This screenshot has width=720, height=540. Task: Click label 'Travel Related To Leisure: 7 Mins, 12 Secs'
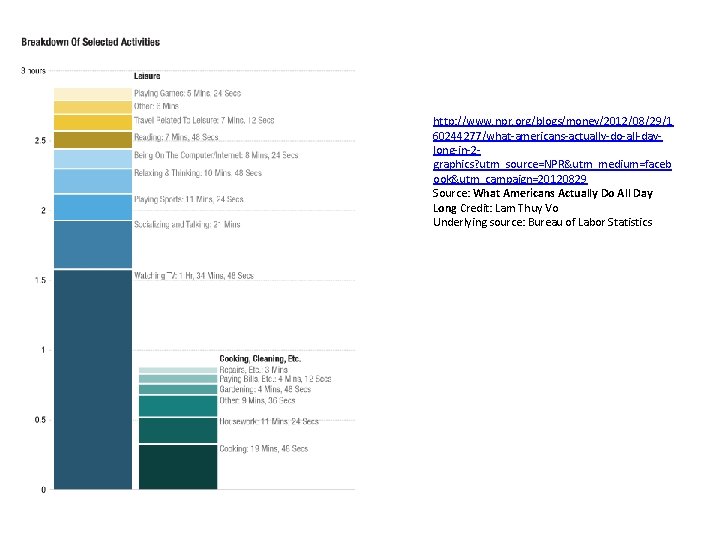204,120
